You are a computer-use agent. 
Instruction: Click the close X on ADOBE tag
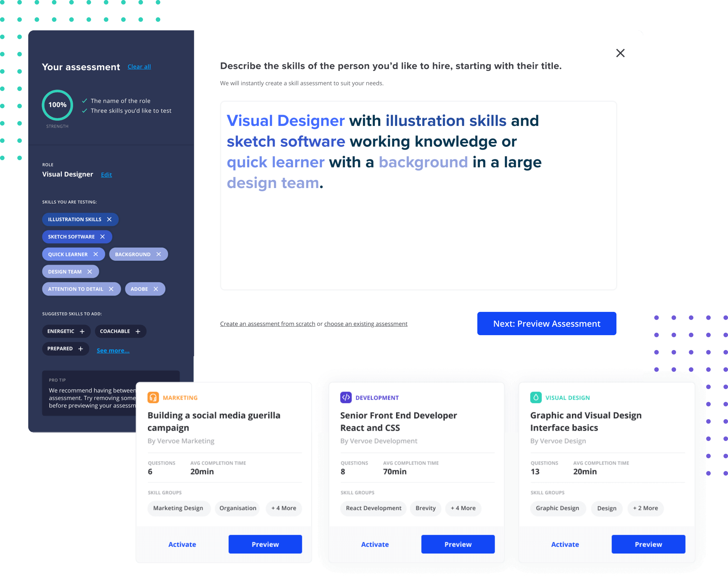[x=156, y=289]
